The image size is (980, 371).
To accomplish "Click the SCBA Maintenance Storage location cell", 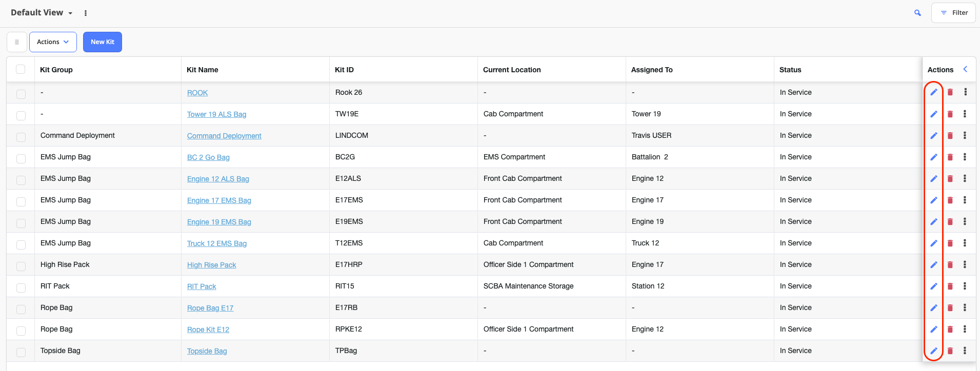I will (551, 286).
